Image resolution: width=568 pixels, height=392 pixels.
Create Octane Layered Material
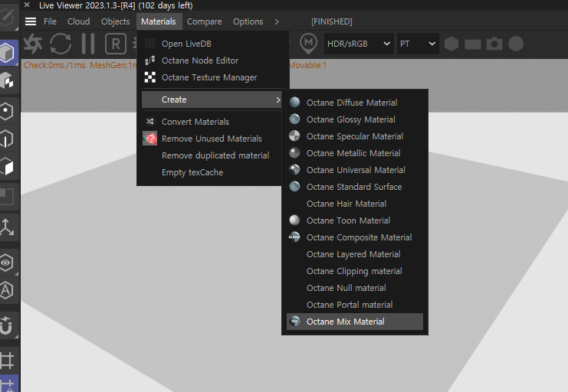(355, 254)
